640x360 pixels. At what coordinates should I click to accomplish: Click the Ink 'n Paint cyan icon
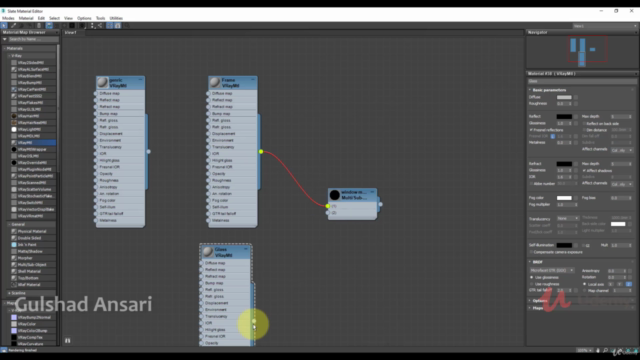coord(14,244)
